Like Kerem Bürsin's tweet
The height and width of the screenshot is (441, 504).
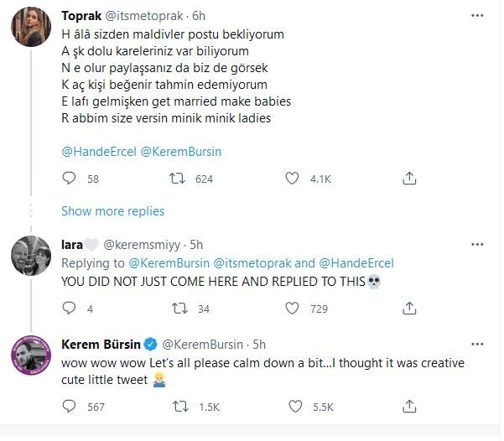[x=292, y=407]
